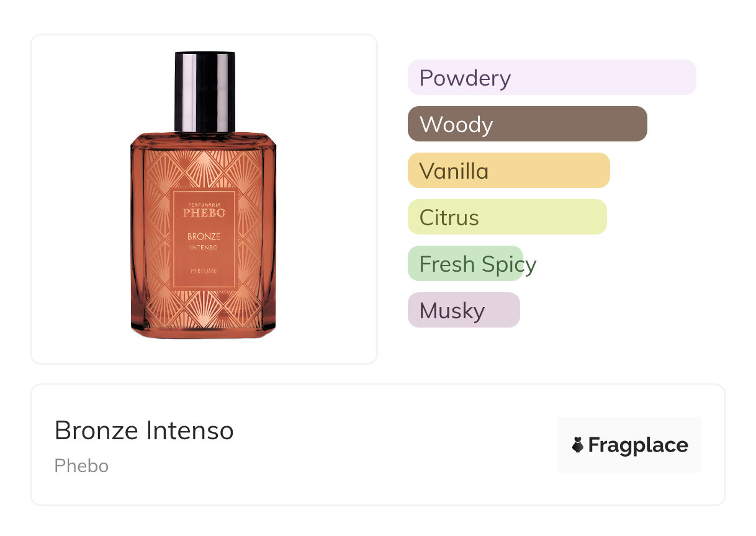756x536 pixels.
Task: Pick the Citrus accord bar
Action: (x=507, y=217)
